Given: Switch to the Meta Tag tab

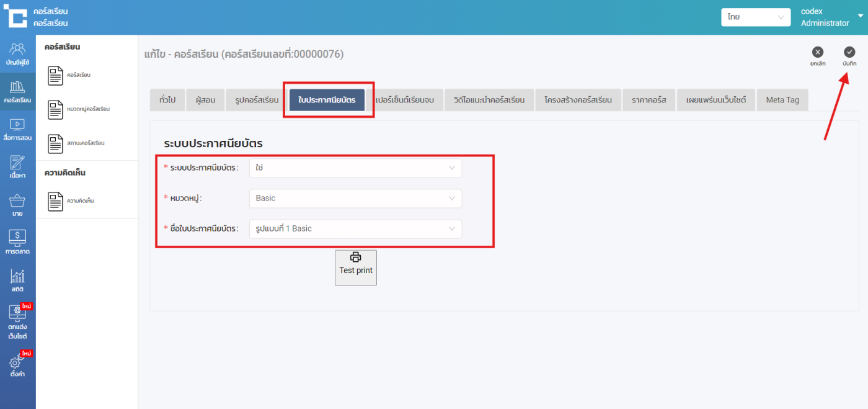Looking at the screenshot, I should 782,100.
